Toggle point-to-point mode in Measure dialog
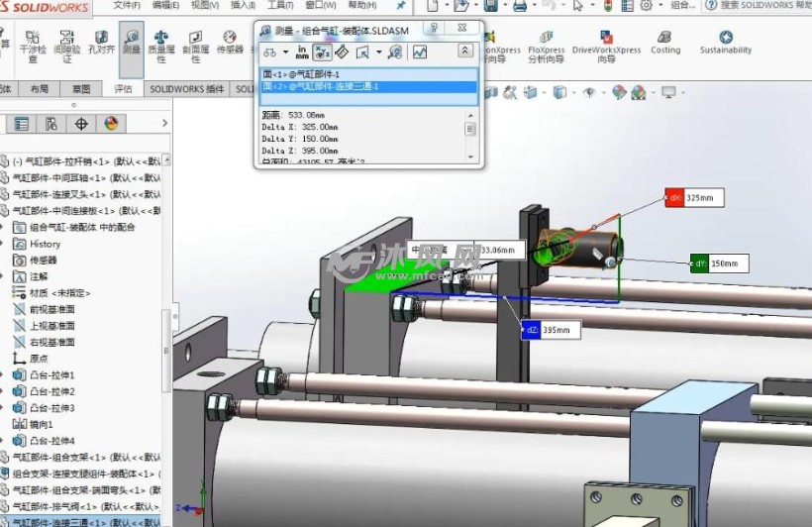 pos(342,52)
